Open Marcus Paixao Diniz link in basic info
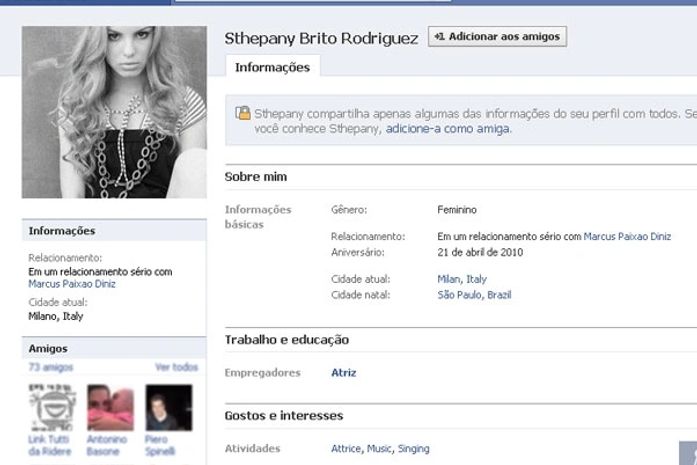 pyautogui.click(x=627, y=237)
